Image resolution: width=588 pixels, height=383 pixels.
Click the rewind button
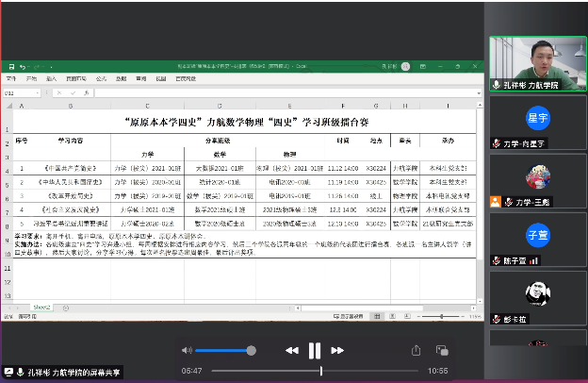(292, 350)
